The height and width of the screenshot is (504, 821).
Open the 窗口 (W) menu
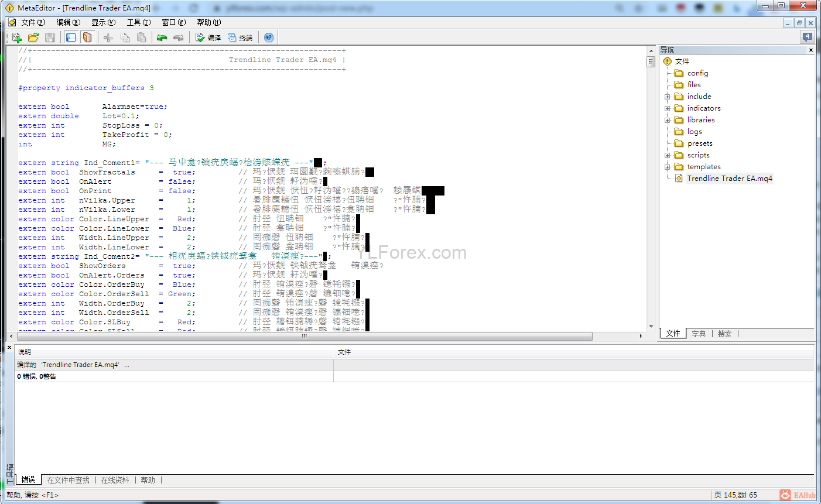point(173,22)
